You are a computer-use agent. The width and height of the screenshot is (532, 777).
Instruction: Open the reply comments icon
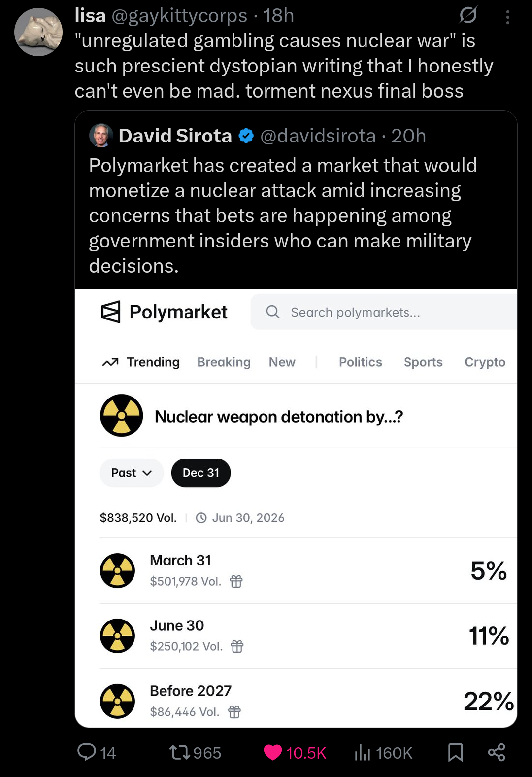click(x=87, y=752)
